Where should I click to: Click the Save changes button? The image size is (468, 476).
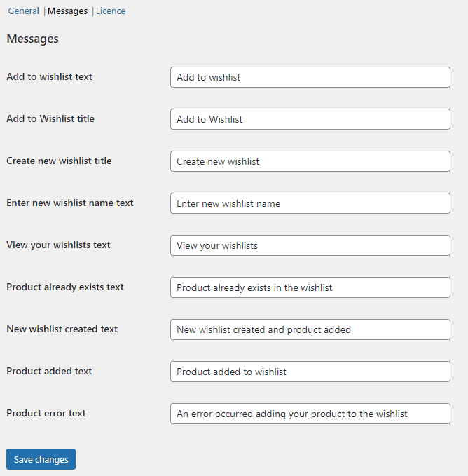(x=41, y=459)
